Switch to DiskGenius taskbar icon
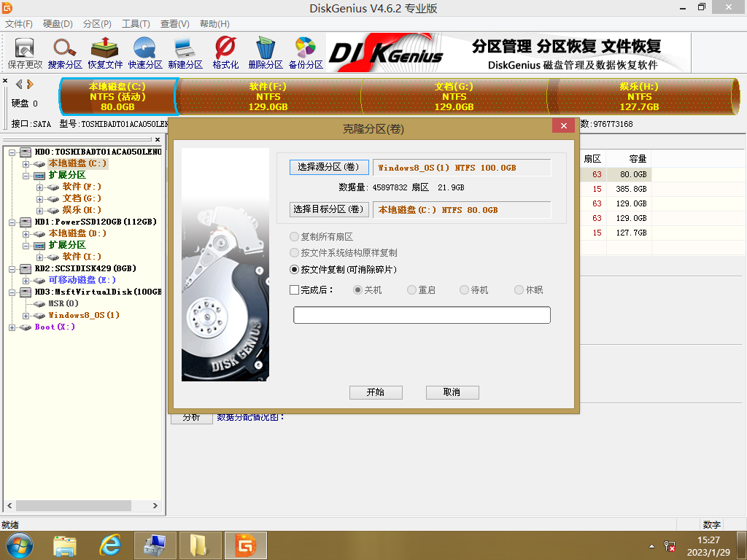 click(246, 545)
